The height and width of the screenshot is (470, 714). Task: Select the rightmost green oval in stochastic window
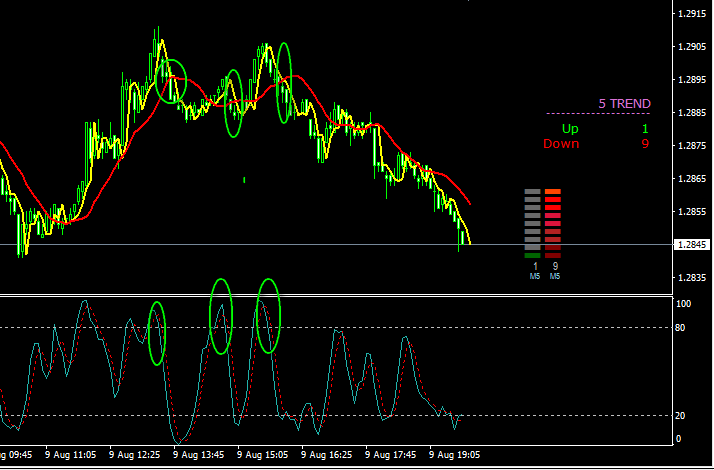[268, 316]
